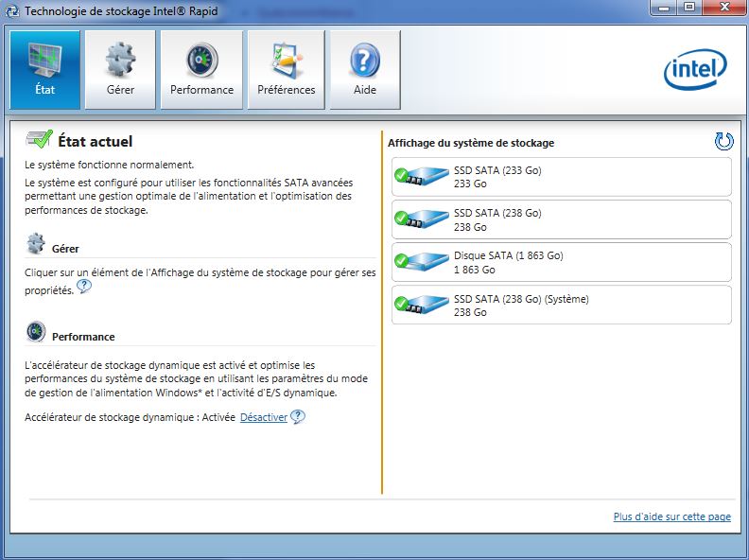Open the Performance tab
The image size is (749, 560).
point(201,70)
